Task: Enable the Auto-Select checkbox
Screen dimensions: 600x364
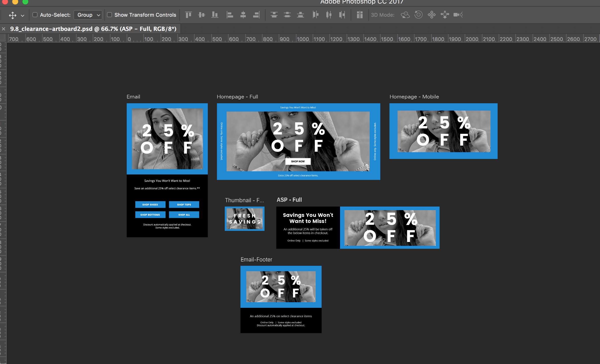Action: [x=35, y=15]
